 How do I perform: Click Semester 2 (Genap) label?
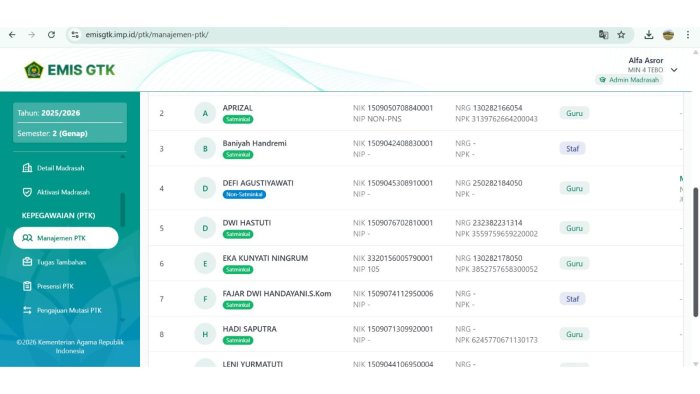pyautogui.click(x=52, y=133)
